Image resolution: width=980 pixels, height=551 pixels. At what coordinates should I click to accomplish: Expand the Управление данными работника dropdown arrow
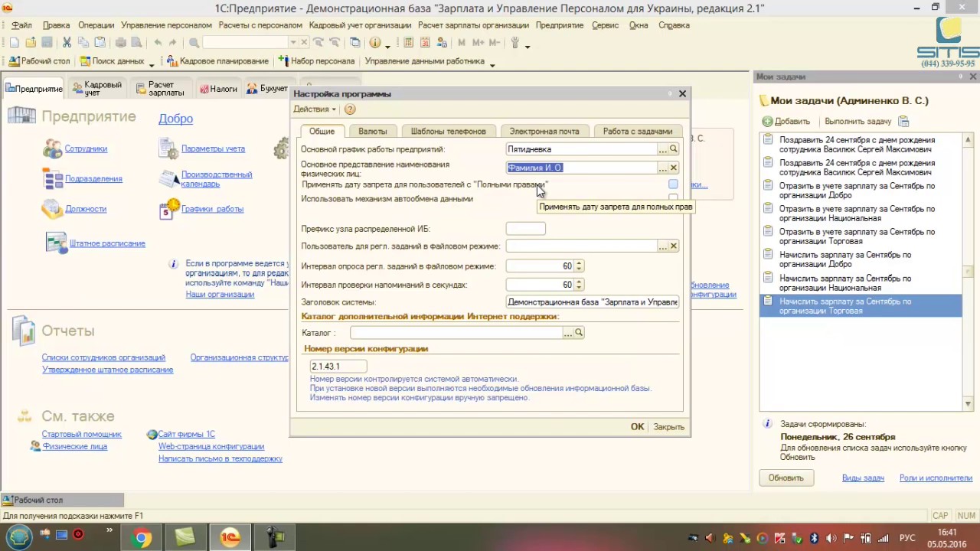point(492,65)
